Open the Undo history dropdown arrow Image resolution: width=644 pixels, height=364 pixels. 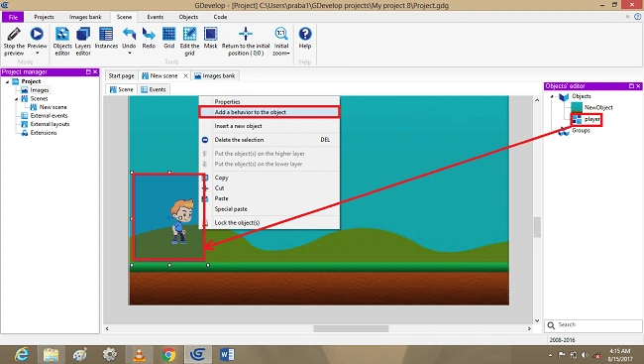click(x=129, y=53)
